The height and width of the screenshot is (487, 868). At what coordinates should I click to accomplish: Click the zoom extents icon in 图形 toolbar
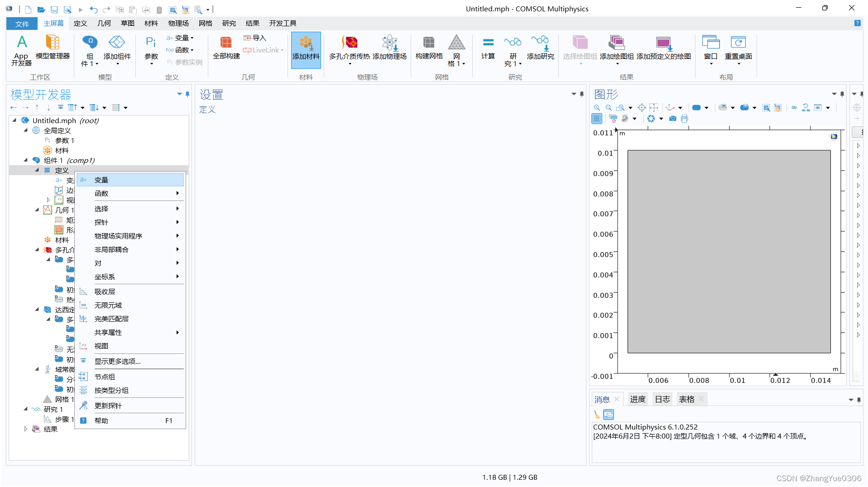pyautogui.click(x=642, y=108)
